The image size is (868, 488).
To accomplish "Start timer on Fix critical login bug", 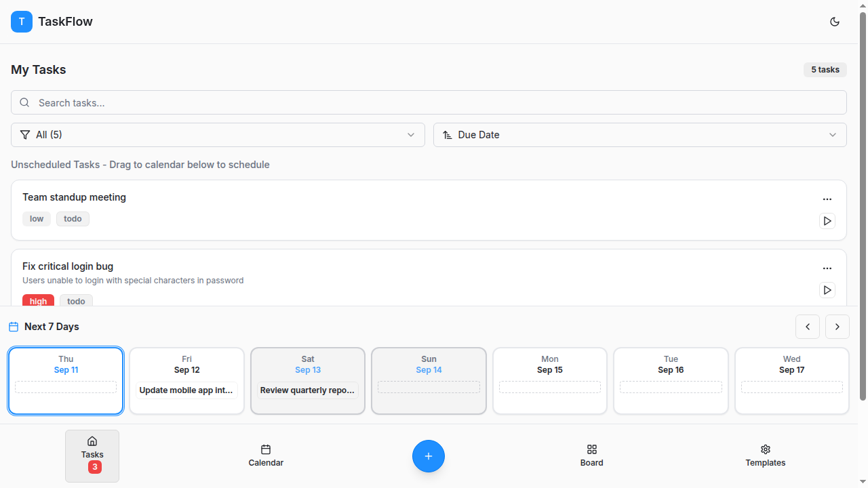I will point(827,290).
